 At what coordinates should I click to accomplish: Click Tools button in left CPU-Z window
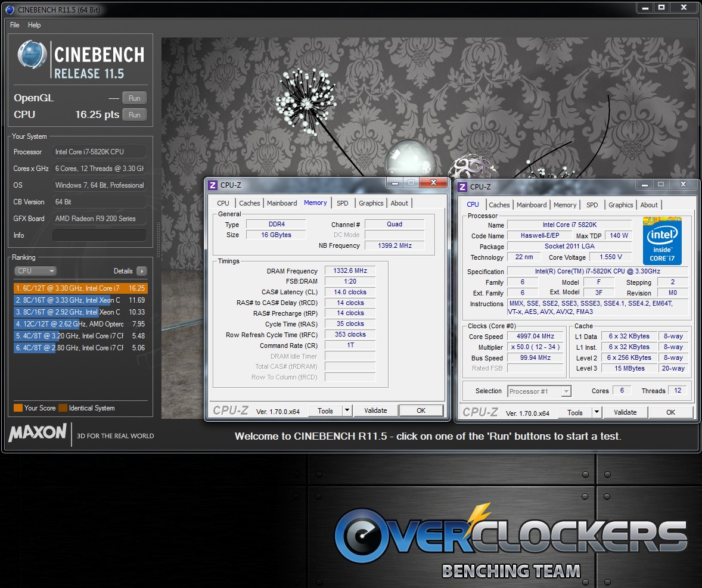[x=325, y=411]
